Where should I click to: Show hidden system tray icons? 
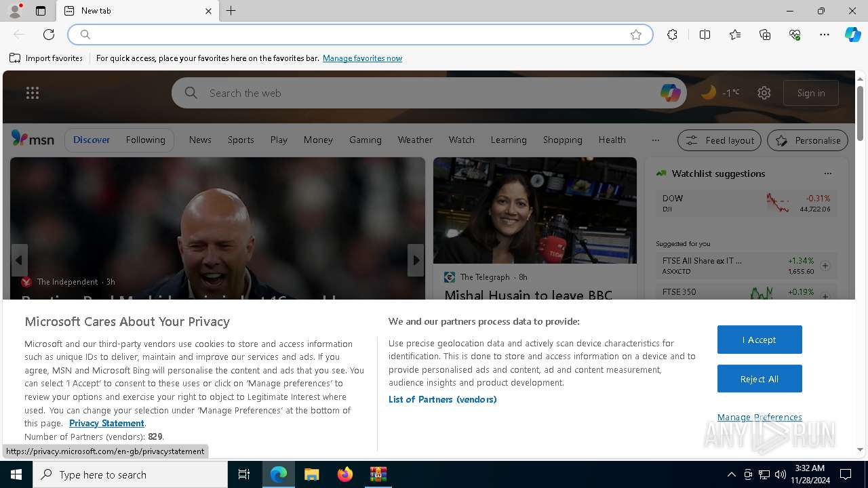click(x=731, y=474)
